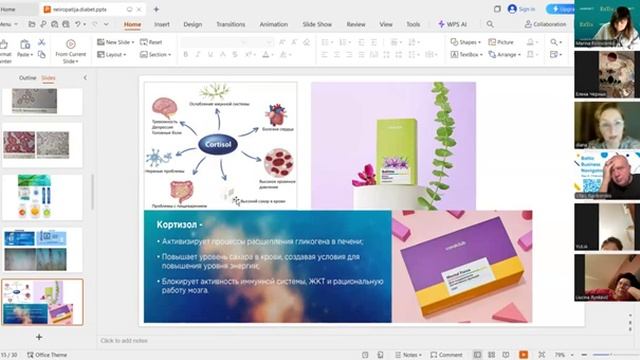Click the Cut scissors icon

(42, 42)
